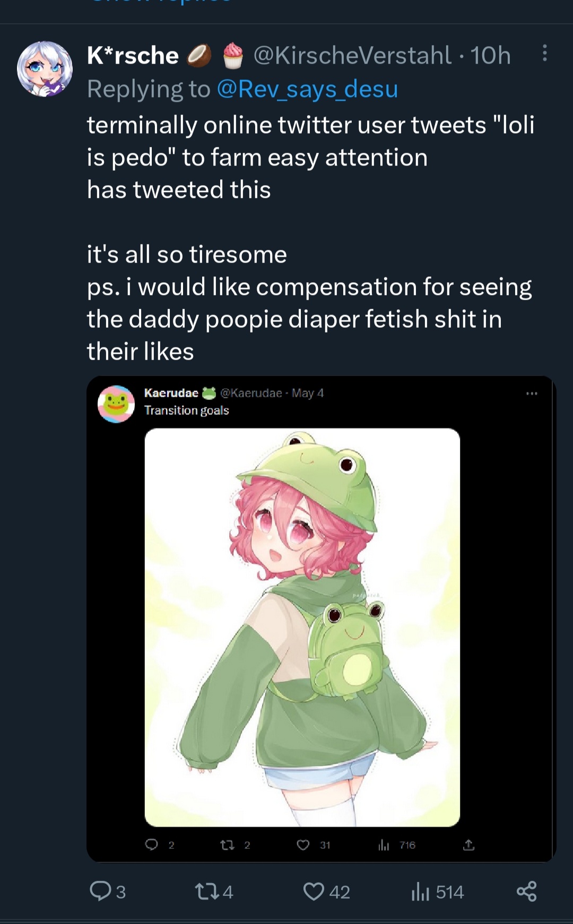Click the quoted tweet's retweet icon
The width and height of the screenshot is (573, 924).
(x=235, y=844)
